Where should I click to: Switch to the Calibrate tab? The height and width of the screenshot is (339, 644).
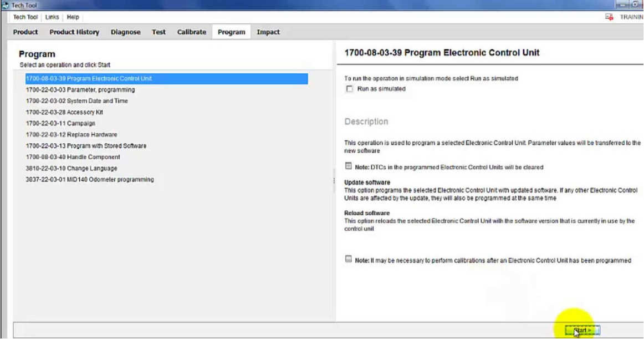191,32
